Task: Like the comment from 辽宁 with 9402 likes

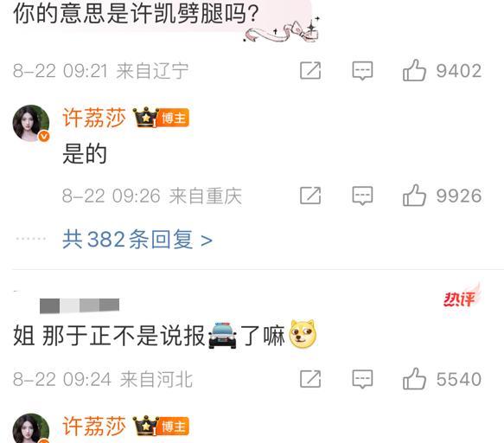Action: [414, 70]
